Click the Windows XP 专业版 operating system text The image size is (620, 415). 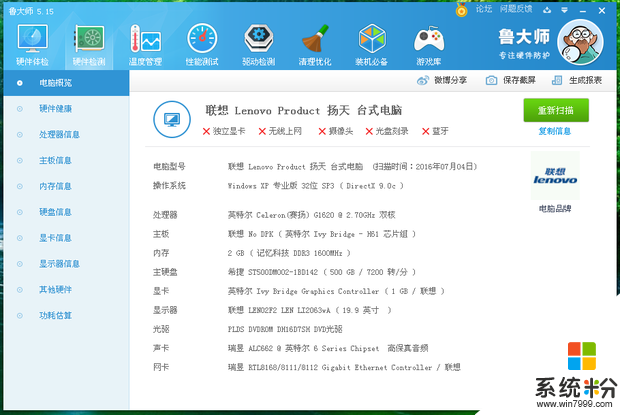coord(316,186)
